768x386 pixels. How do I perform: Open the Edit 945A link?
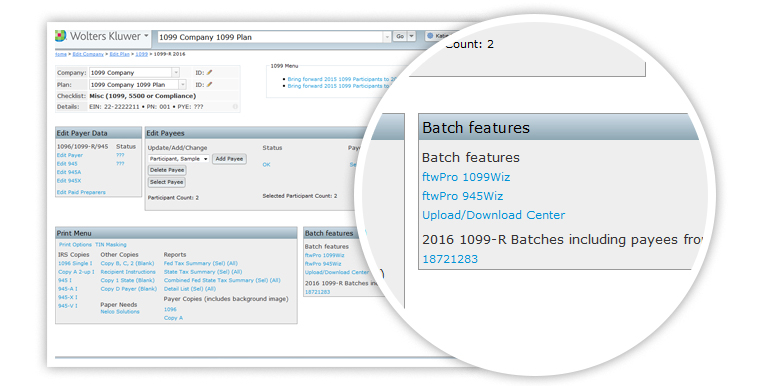pos(69,172)
